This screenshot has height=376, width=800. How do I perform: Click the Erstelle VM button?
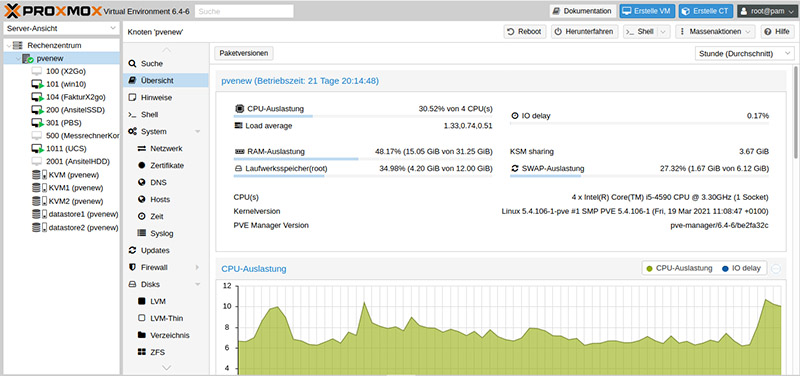pos(648,11)
